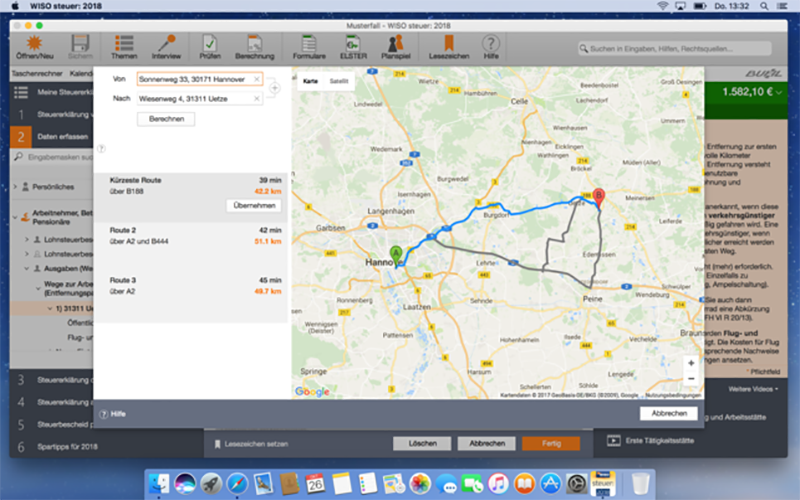Zoom in the map with plus

[691, 363]
